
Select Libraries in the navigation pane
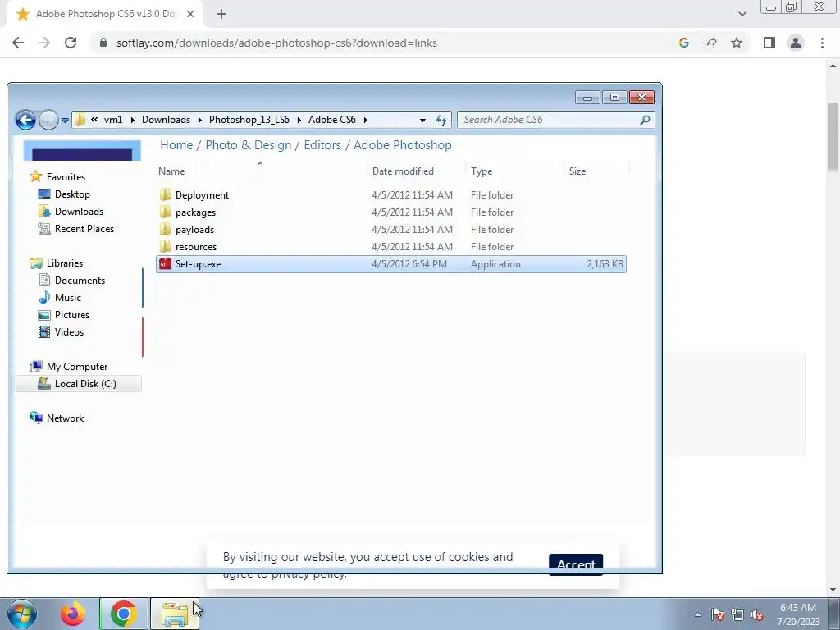click(x=65, y=263)
